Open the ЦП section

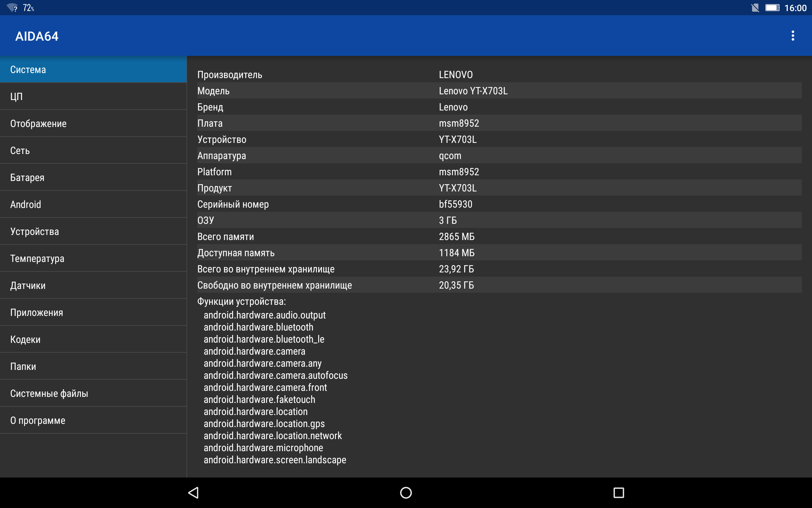pos(93,97)
